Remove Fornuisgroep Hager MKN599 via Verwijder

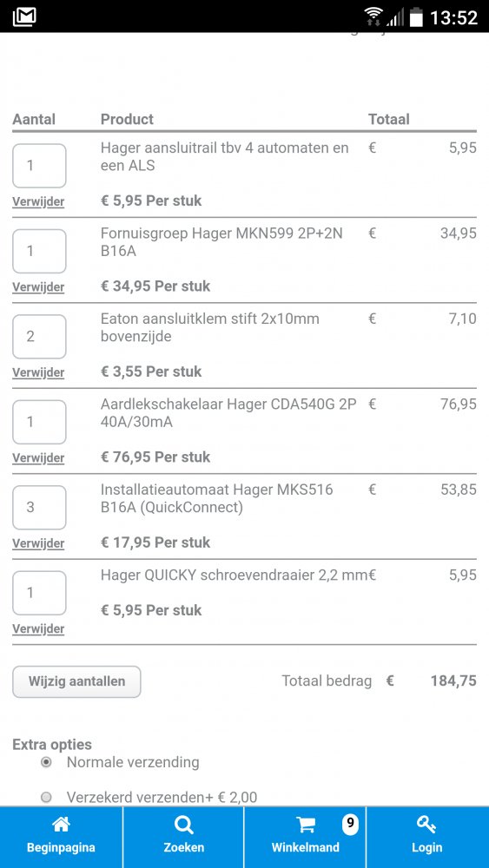pos(38,286)
